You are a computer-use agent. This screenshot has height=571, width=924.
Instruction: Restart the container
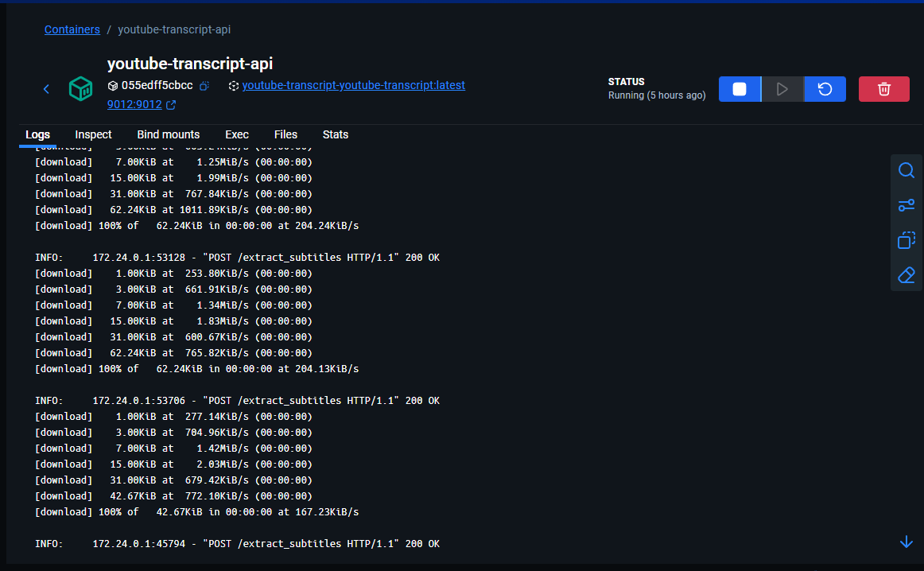click(x=825, y=89)
